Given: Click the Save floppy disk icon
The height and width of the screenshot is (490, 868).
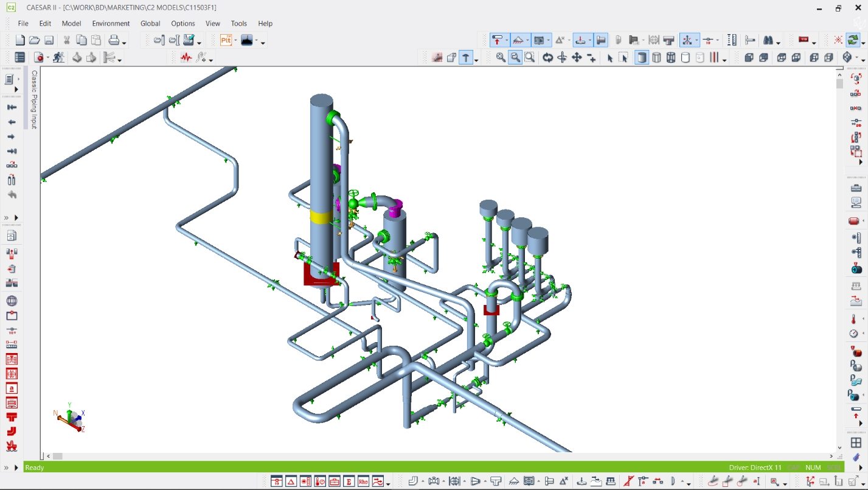Looking at the screenshot, I should pos(49,41).
